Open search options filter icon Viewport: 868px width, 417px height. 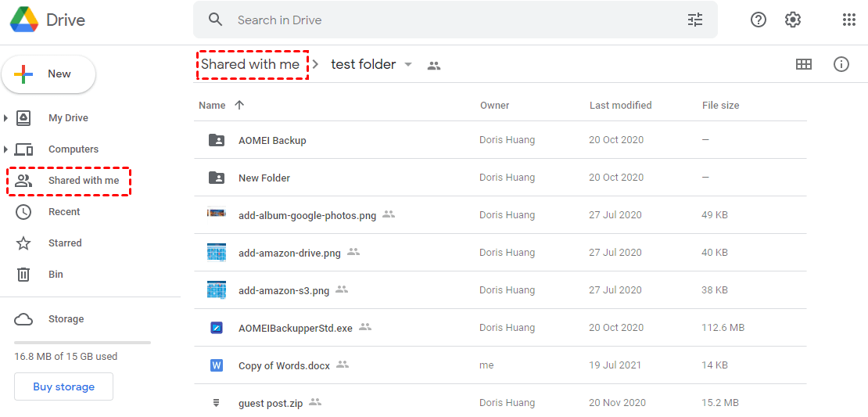(x=695, y=20)
